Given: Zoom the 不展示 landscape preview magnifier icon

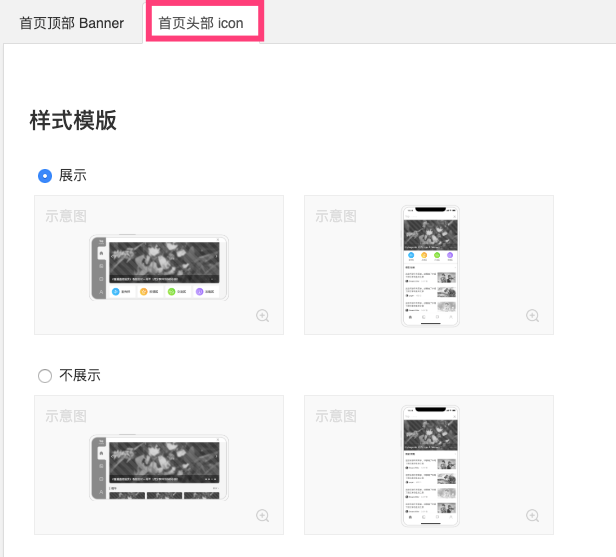Looking at the screenshot, I should tap(262, 515).
